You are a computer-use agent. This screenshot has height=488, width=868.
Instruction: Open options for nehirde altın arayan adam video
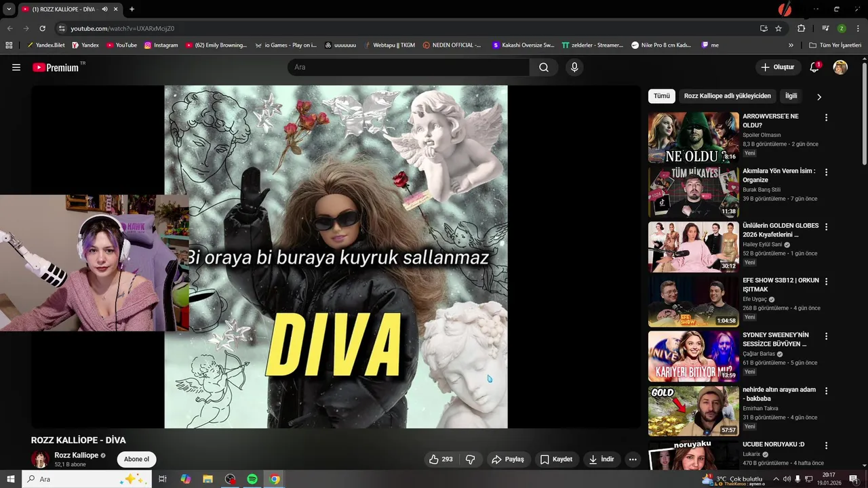click(x=826, y=390)
